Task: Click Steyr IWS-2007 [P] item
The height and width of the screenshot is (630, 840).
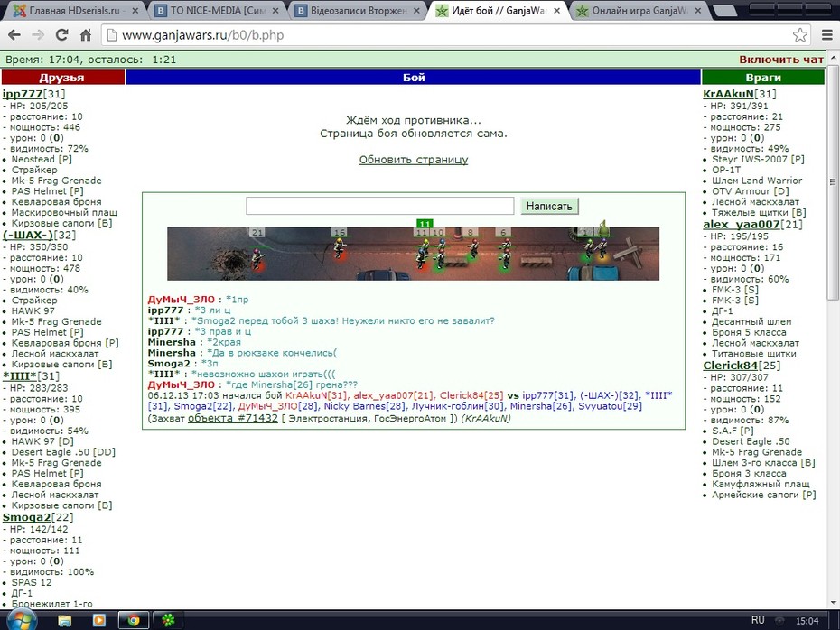Action: (x=758, y=159)
